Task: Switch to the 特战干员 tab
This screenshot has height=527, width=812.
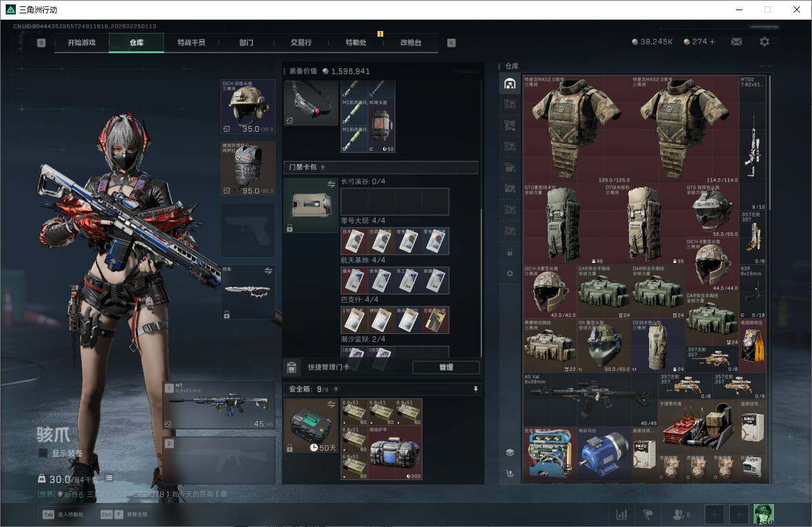Action: point(191,42)
